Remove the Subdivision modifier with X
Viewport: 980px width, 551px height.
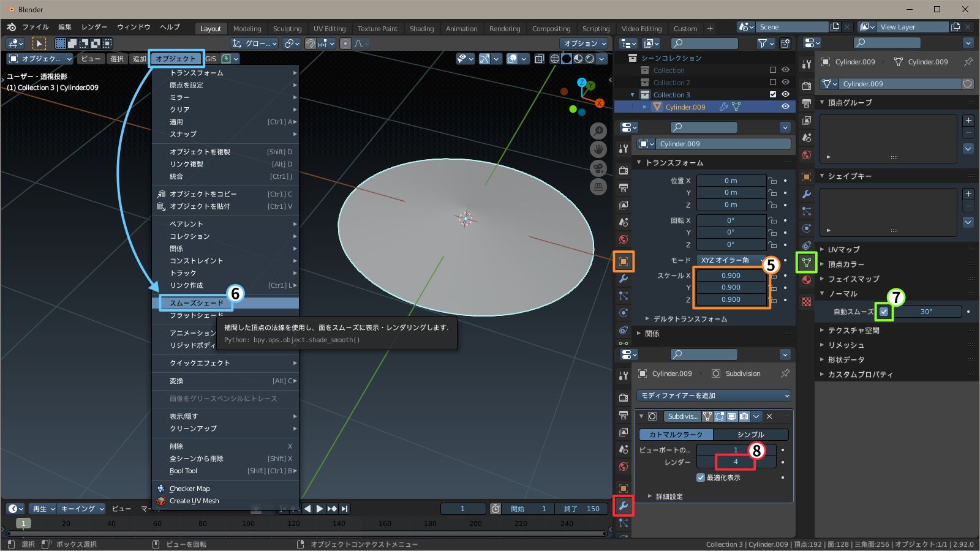tap(769, 416)
